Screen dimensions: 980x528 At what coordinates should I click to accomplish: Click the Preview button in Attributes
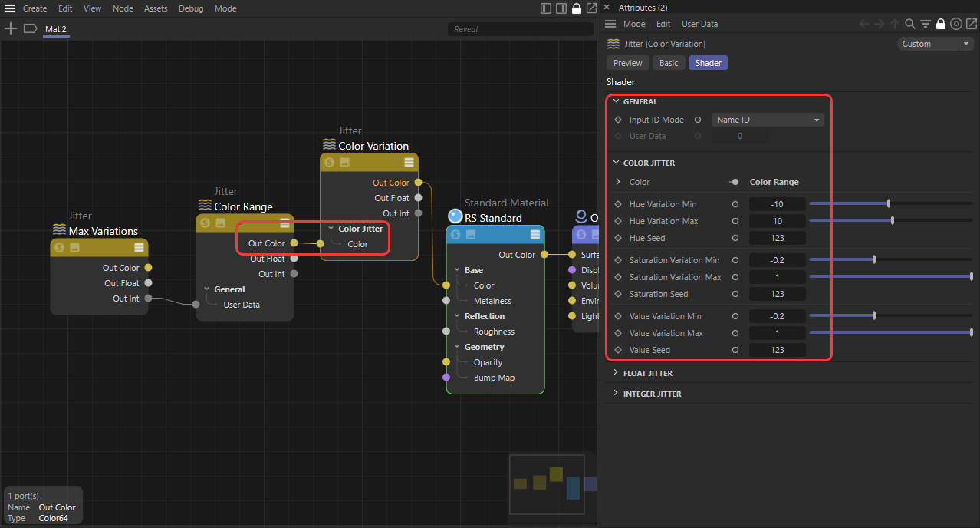627,63
